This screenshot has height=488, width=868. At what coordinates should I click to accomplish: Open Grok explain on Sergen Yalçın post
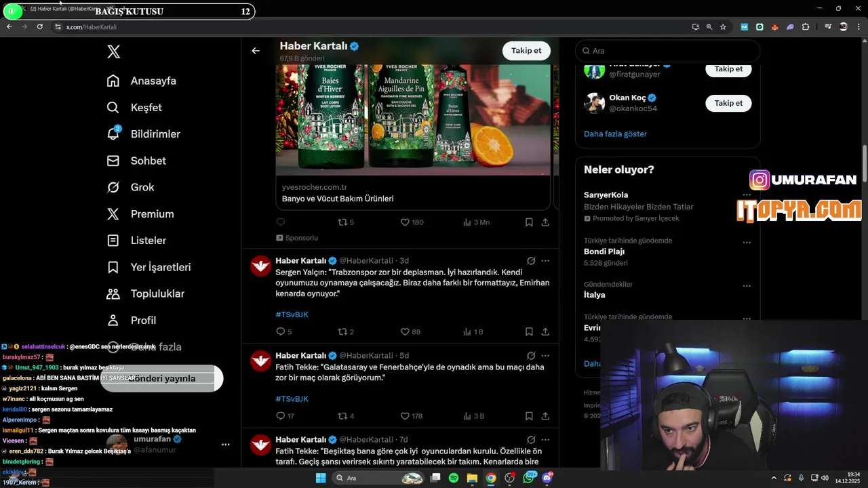pos(531,261)
